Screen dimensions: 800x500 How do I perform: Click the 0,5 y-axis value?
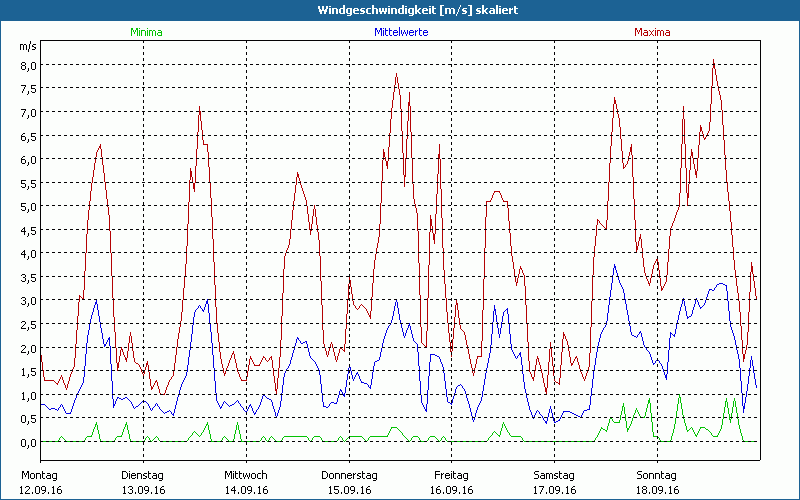28,418
